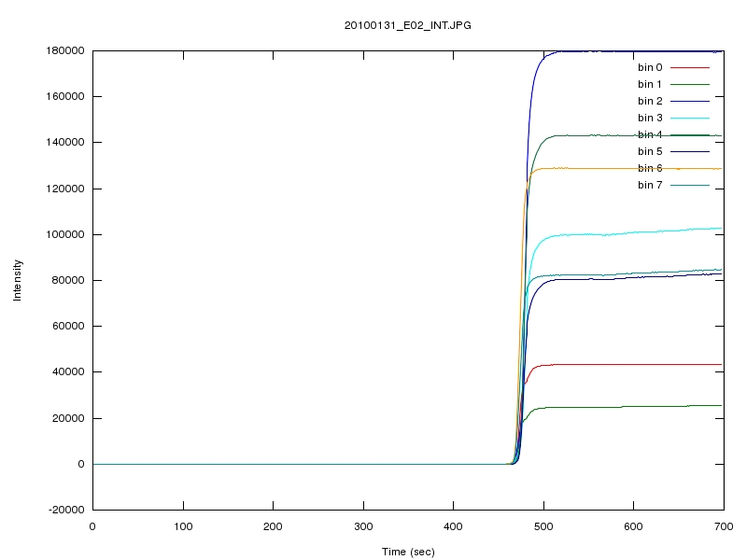Click the blue bin 2 legend line sample
747x560 pixels.
690,101
